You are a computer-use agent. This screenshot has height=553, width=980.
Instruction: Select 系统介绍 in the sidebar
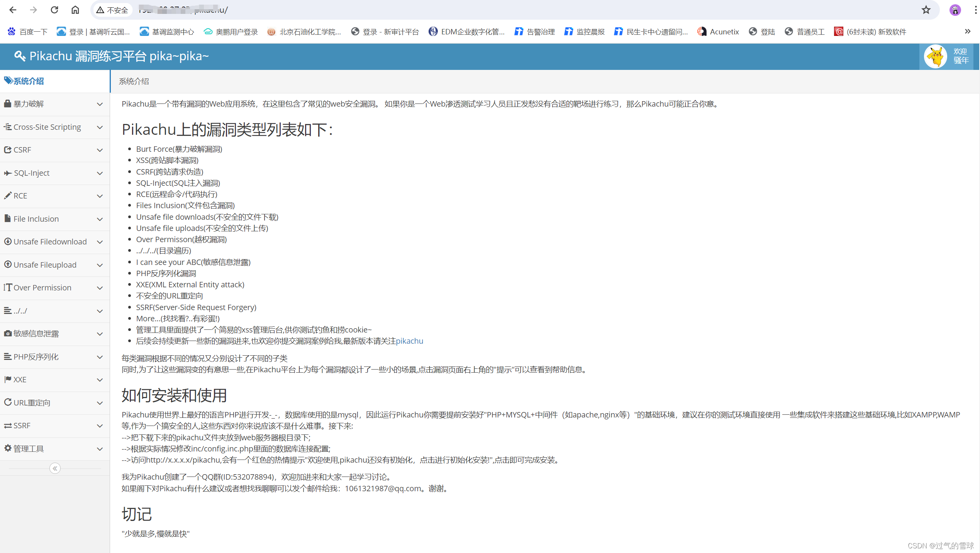29,81
